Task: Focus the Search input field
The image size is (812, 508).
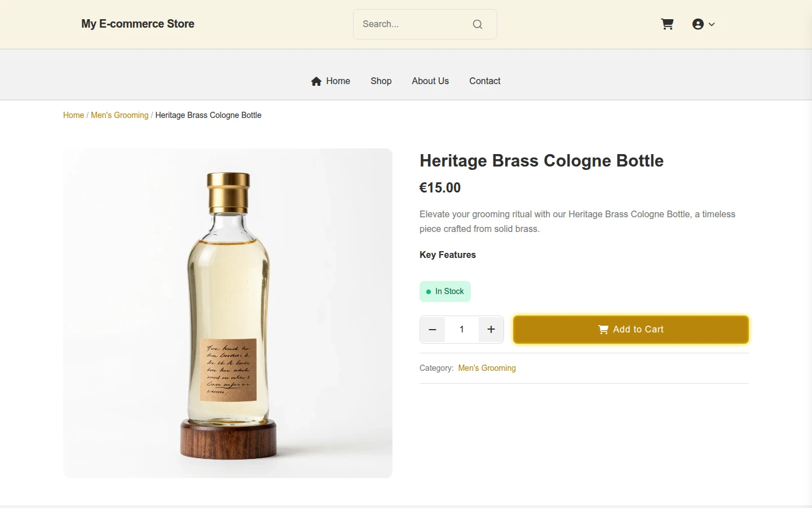Action: pyautogui.click(x=414, y=24)
